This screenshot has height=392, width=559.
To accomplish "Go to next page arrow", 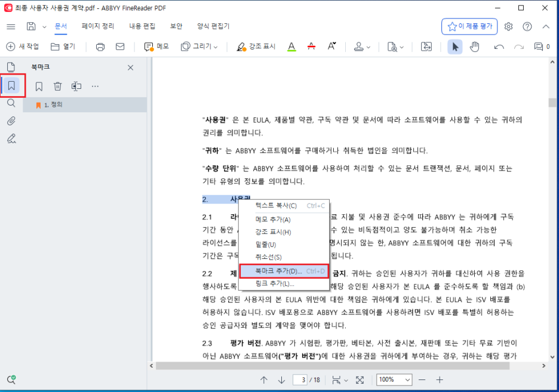I will point(282,380).
